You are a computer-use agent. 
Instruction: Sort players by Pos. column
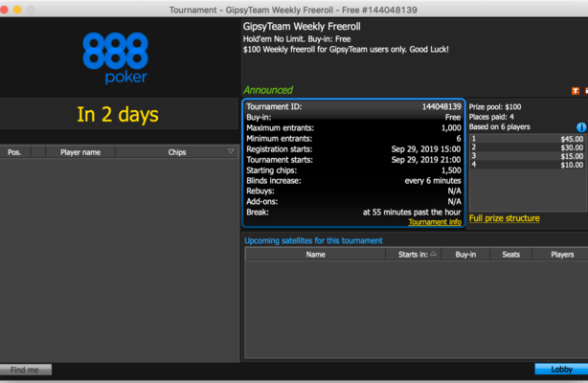tap(14, 152)
